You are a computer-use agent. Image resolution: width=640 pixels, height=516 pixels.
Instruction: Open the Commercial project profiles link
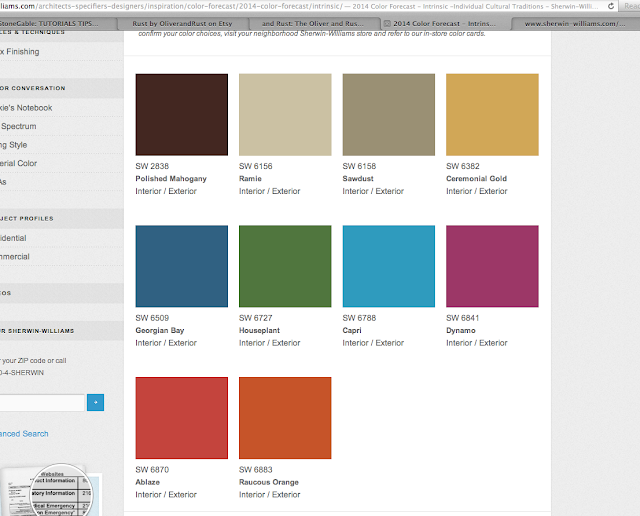[x=15, y=256]
